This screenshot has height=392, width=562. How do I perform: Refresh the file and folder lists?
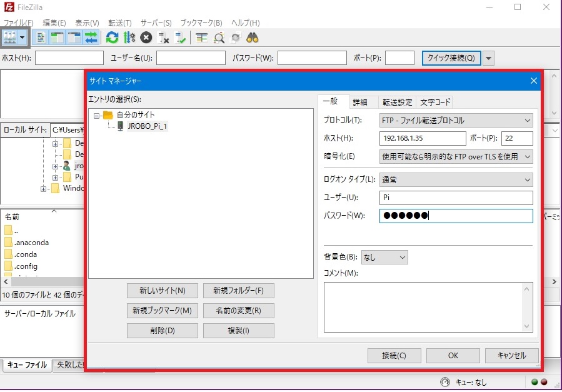(112, 38)
